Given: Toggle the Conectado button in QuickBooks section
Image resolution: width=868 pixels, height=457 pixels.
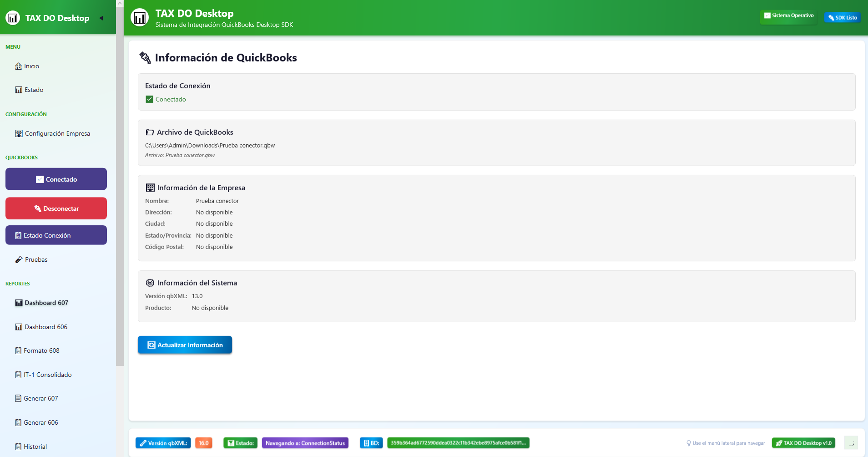Looking at the screenshot, I should pos(56,179).
